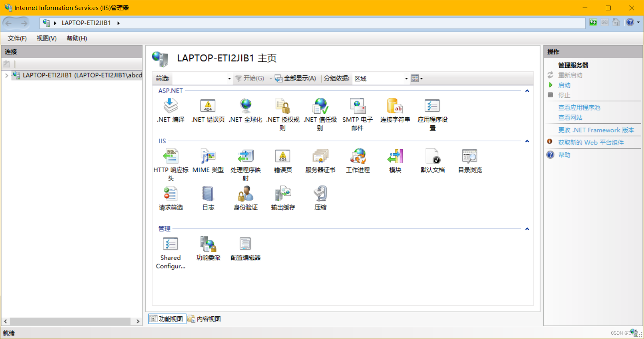The width and height of the screenshot is (644, 339).
Task: Collapse the ASP.NET group
Action: point(527,91)
